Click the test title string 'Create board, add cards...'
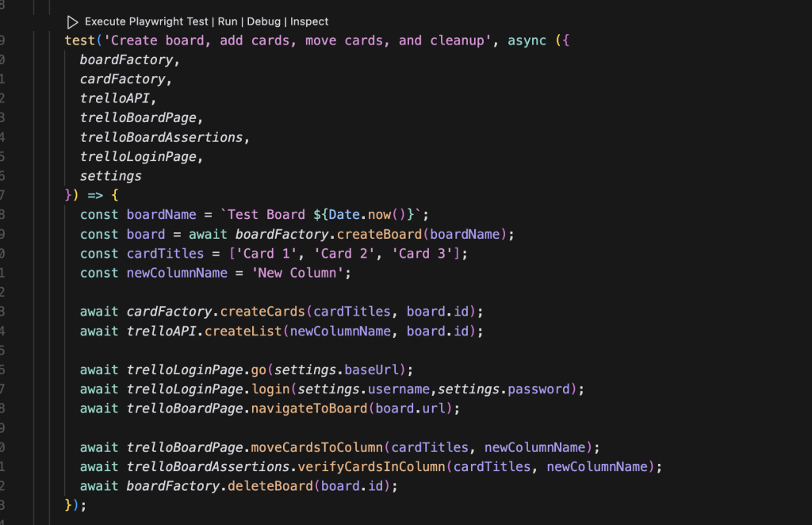Viewport: 812px width, 525px height. tap(297, 40)
